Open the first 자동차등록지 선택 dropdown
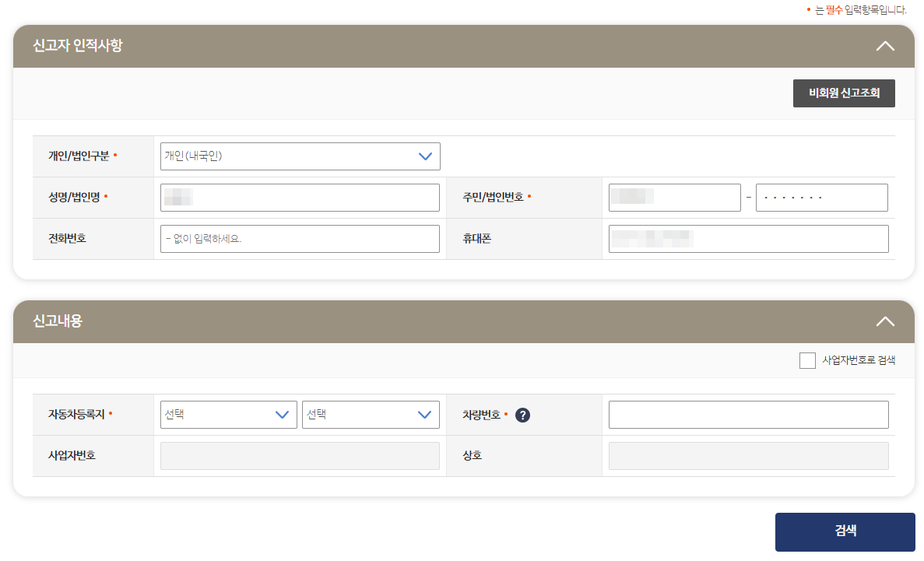The image size is (924, 561). [229, 415]
